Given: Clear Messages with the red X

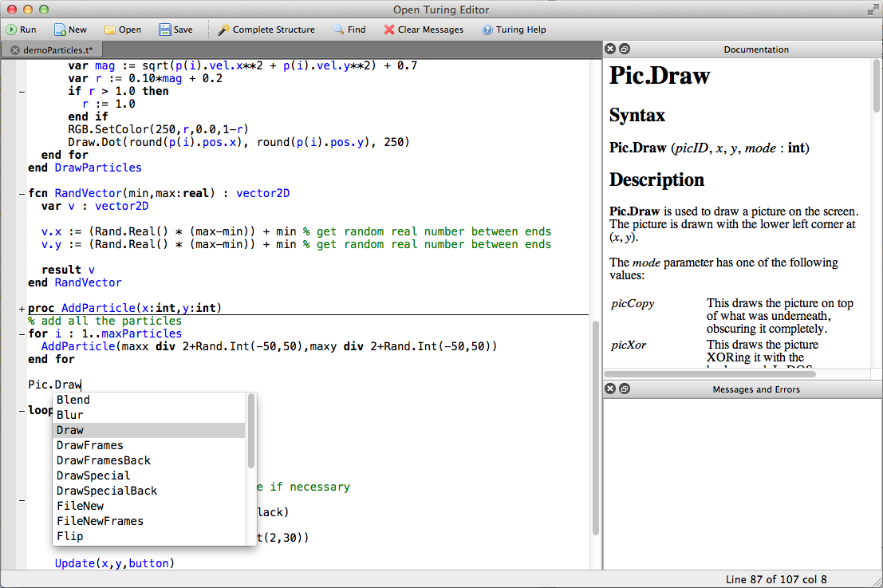Looking at the screenshot, I should (424, 30).
